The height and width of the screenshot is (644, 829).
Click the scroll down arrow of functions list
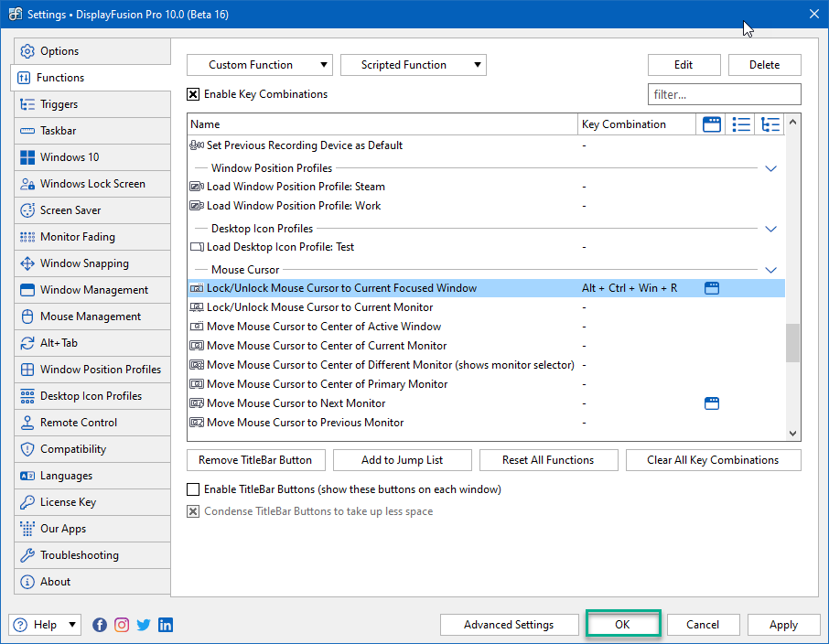coord(792,433)
